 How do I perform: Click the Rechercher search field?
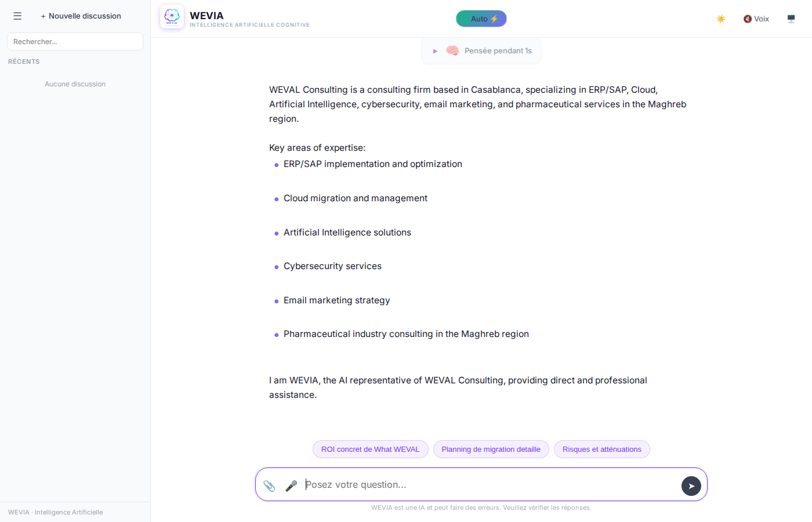tap(75, 42)
